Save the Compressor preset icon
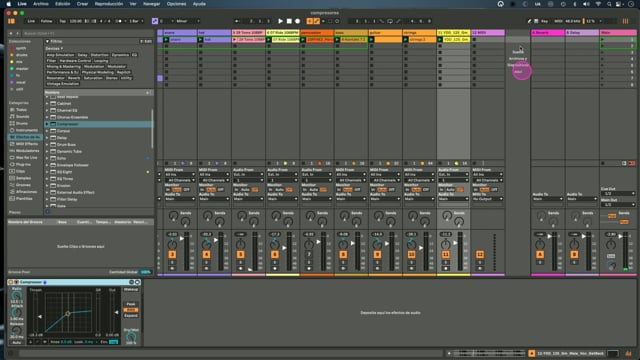640x360 pixels. pyautogui.click(x=138, y=282)
